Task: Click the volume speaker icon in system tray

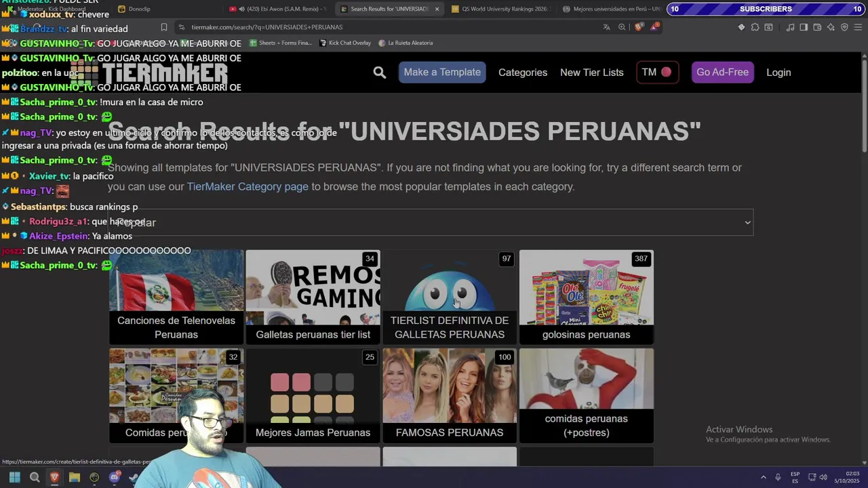Action: click(823, 477)
